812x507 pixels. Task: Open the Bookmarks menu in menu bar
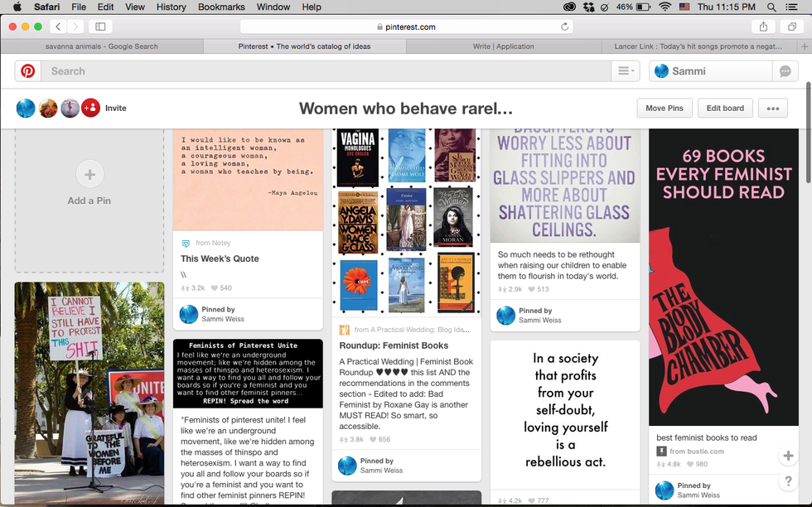(220, 7)
